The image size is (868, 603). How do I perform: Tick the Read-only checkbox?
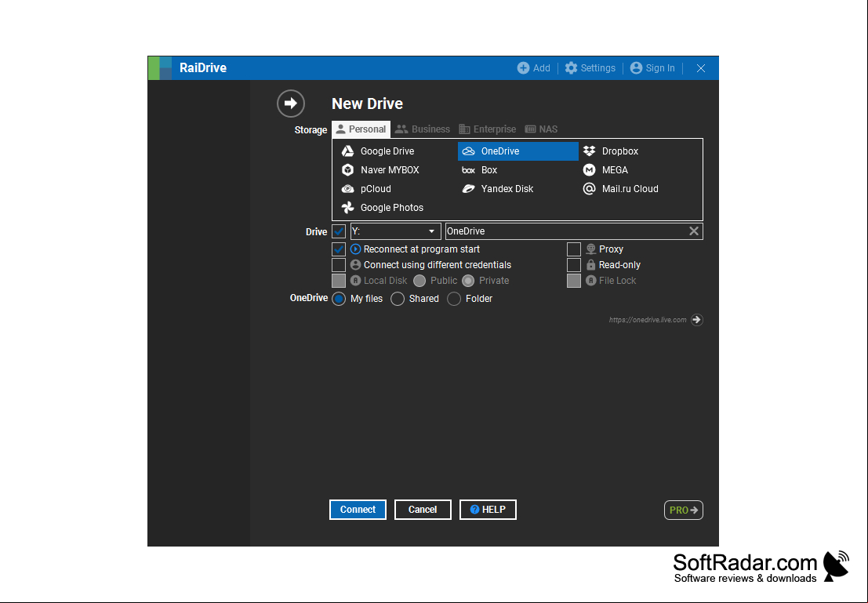(574, 265)
